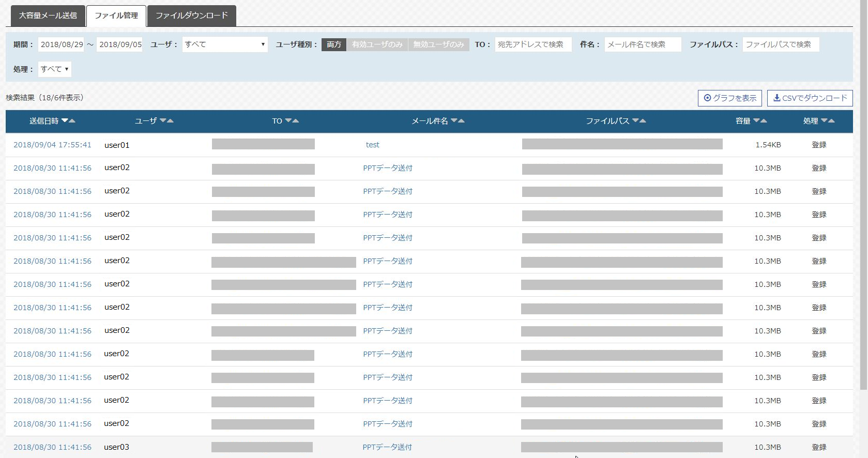The height and width of the screenshot is (458, 868).
Task: Select 無効ユーザのみ user type filter
Action: coord(438,44)
